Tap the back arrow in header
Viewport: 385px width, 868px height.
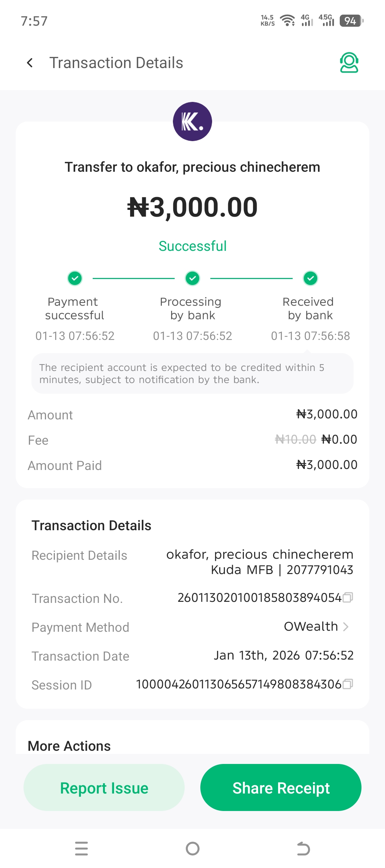point(30,63)
